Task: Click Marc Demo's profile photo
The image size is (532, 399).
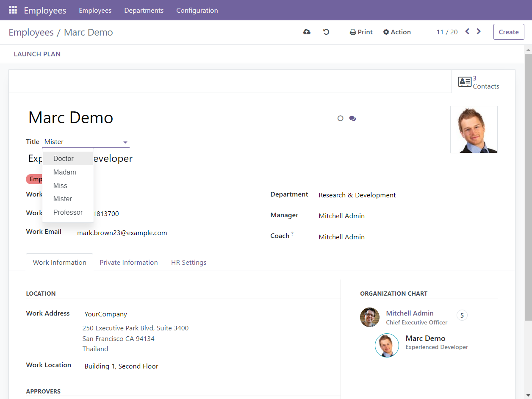Action: click(x=474, y=130)
